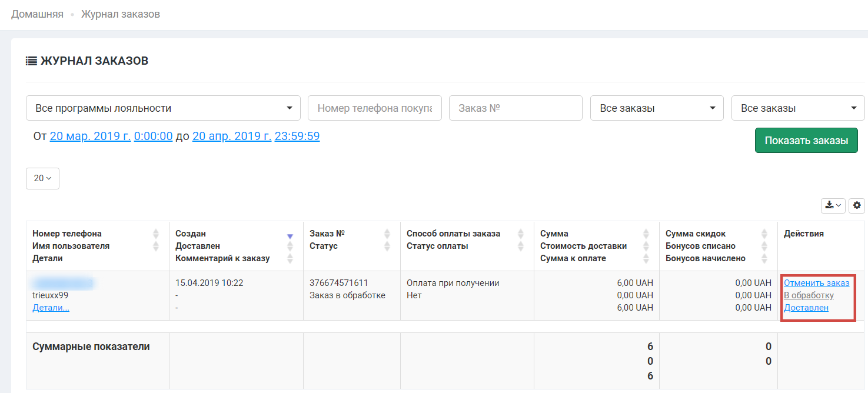
Task: Sort by phone number column arrows
Action: coord(156,234)
